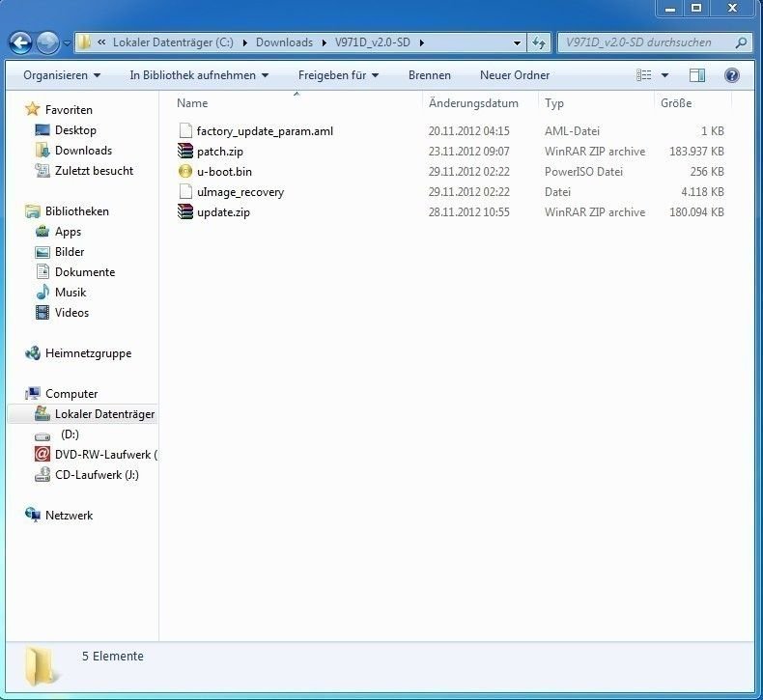
Task: Click the search magnifier icon
Action: coord(741,42)
